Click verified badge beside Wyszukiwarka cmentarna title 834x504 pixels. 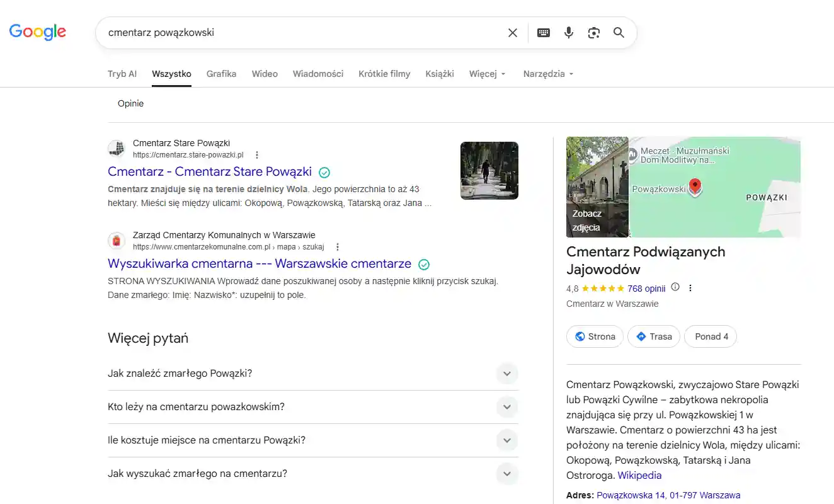click(x=424, y=264)
